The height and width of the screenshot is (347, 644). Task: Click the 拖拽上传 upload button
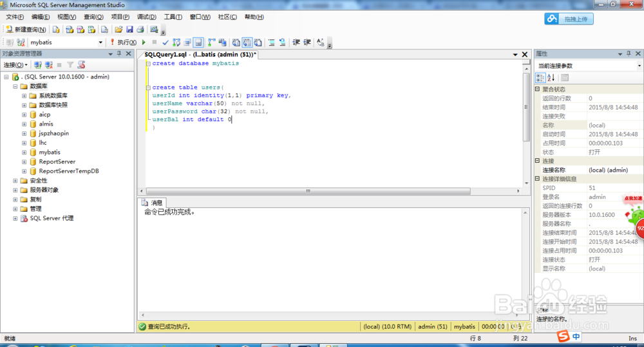569,19
